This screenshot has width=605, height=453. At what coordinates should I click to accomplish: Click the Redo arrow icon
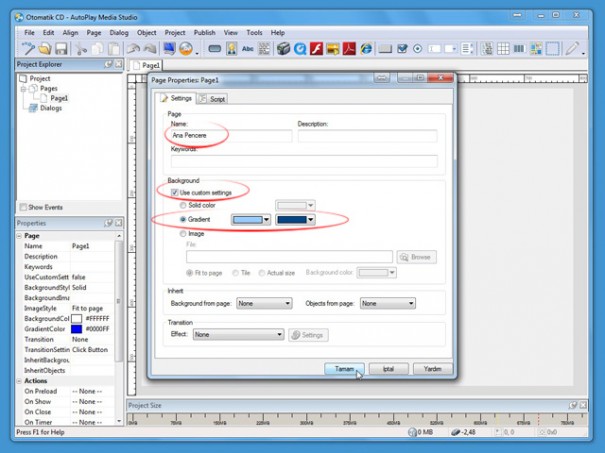[x=150, y=49]
